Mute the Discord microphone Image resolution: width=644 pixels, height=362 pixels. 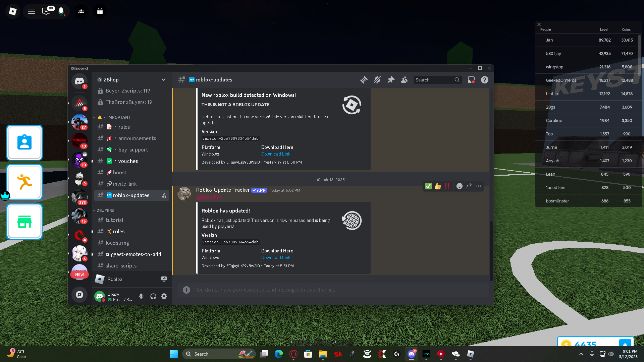(x=141, y=296)
